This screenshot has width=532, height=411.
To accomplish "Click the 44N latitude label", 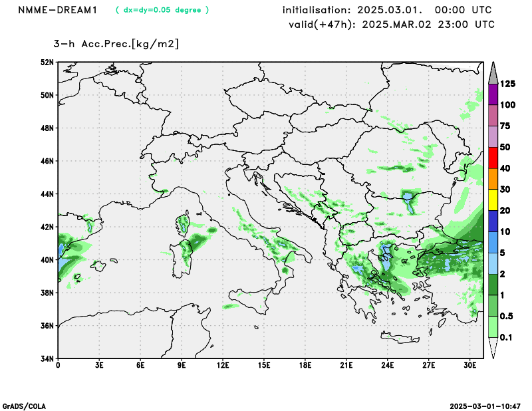I will click(x=47, y=194).
